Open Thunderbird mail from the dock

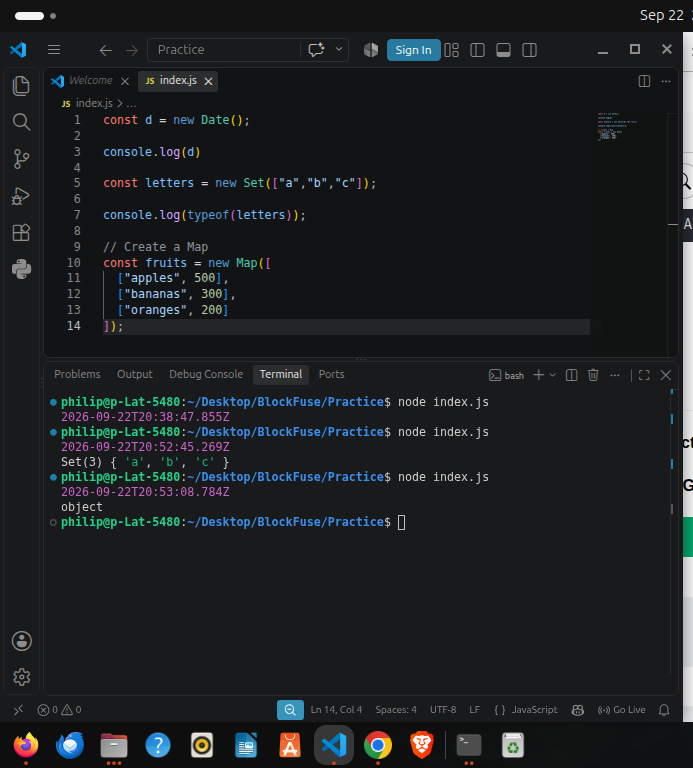tap(70, 745)
